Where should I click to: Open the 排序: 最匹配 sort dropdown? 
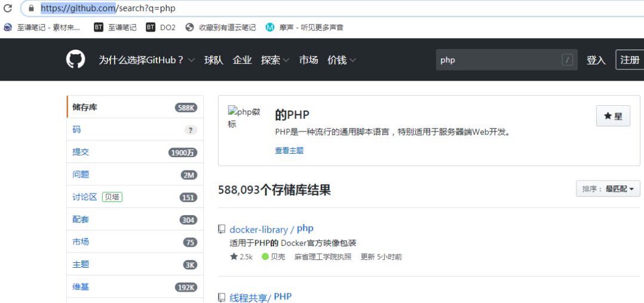point(608,189)
